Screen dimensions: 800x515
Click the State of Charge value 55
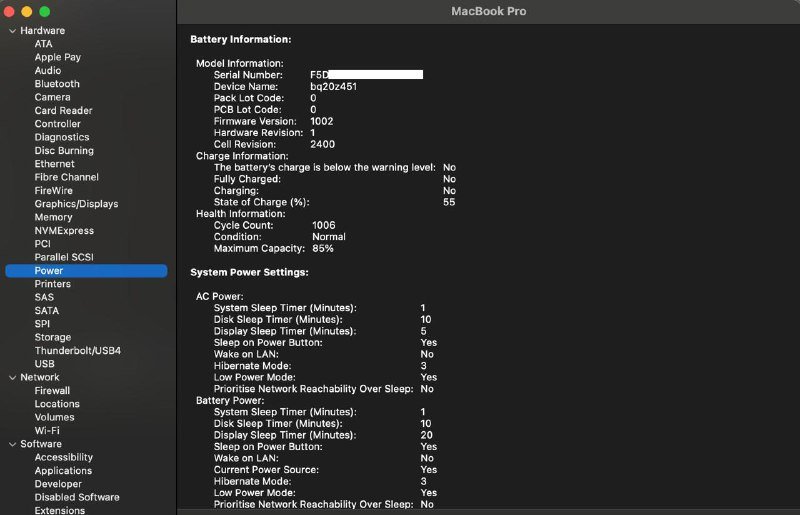point(449,202)
